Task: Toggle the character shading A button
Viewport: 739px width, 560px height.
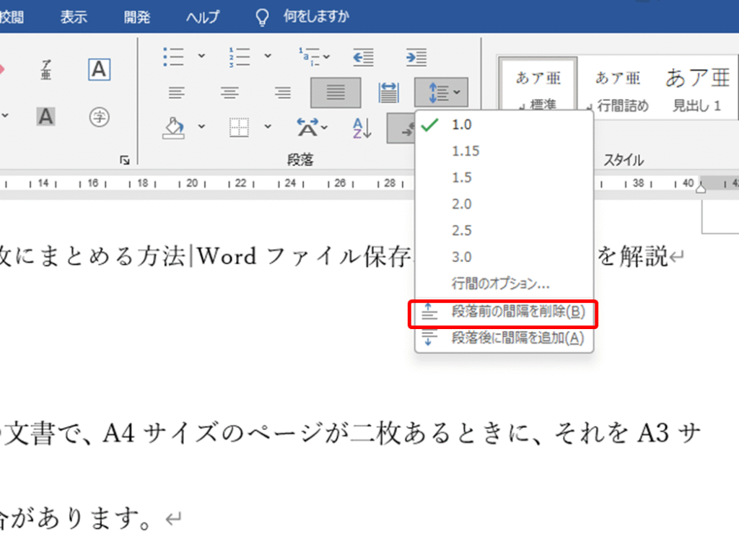Action: [46, 115]
